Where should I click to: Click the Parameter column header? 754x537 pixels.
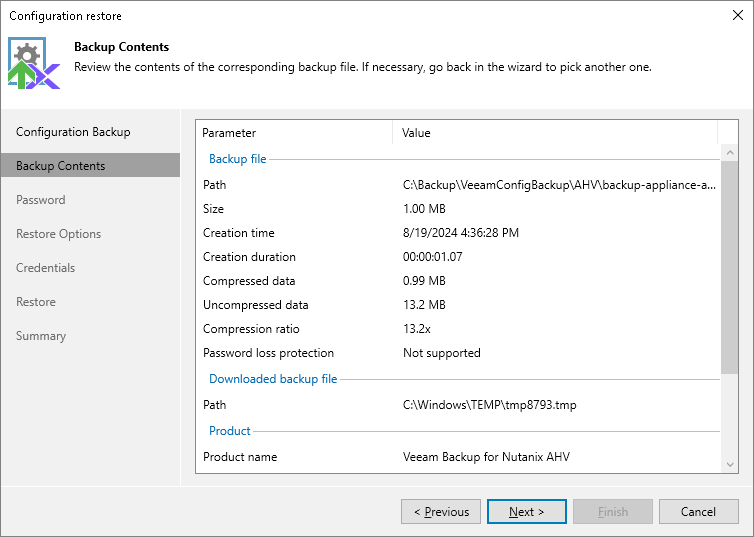point(229,133)
